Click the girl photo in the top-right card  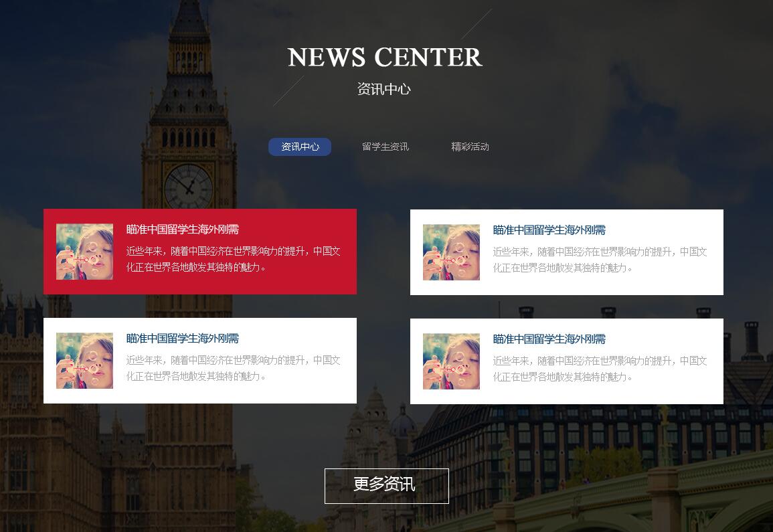click(451, 252)
